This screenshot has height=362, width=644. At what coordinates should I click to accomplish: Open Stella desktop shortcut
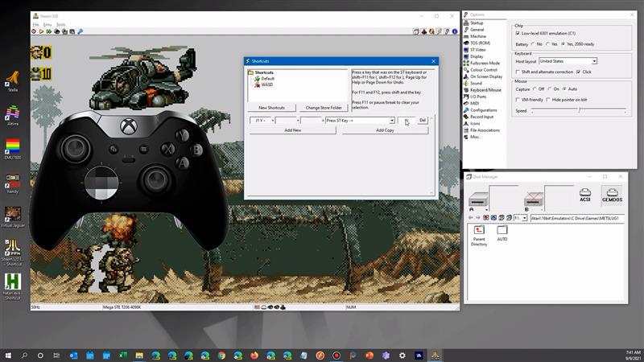pos(13,81)
